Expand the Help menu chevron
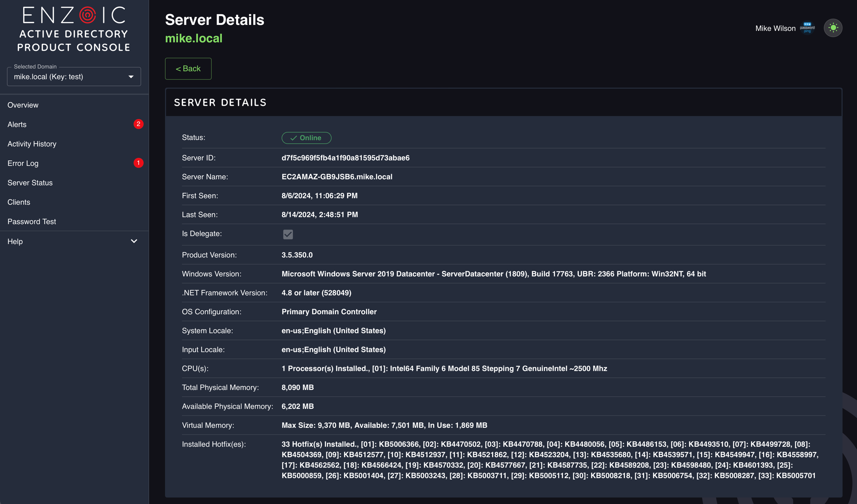The image size is (857, 504). [x=134, y=241]
